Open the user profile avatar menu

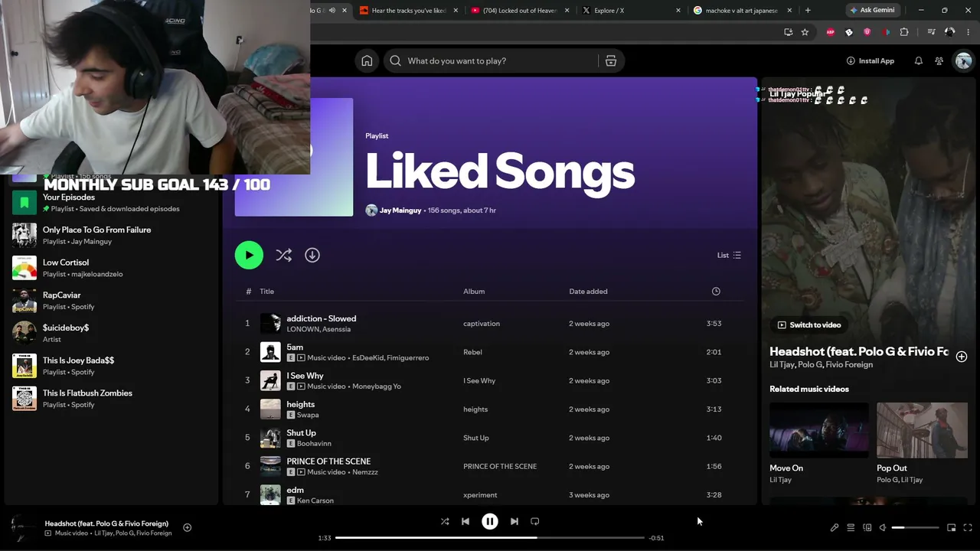[963, 61]
